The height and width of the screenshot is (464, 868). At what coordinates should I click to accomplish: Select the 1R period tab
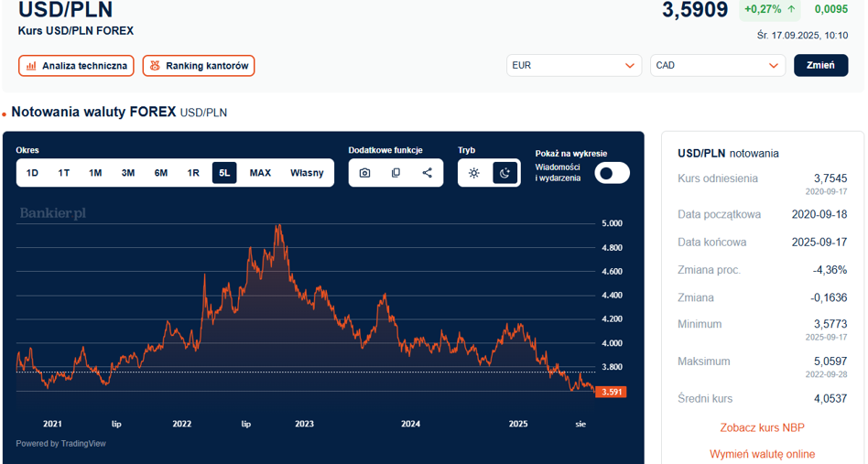click(x=192, y=173)
